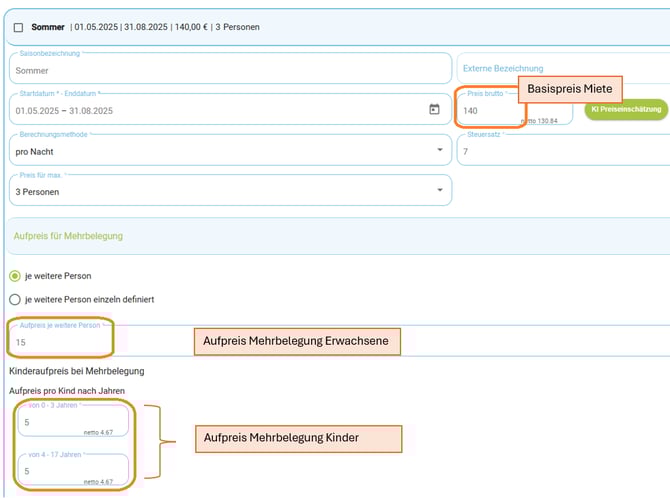Click the 'Aufpreis für Mehrbelegung' section header

click(x=68, y=236)
